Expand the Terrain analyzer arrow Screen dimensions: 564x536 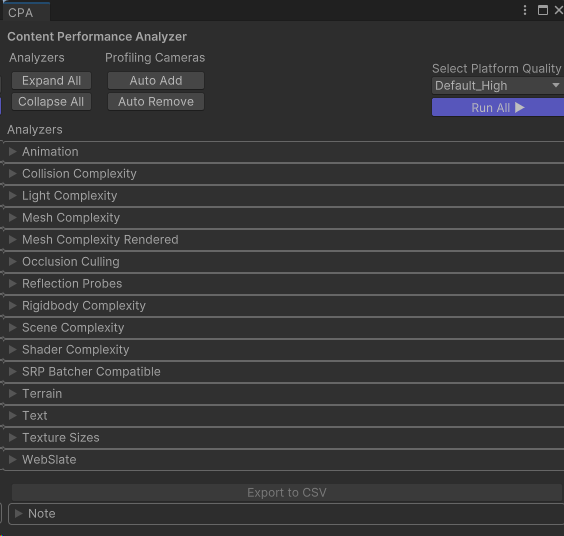click(13, 394)
